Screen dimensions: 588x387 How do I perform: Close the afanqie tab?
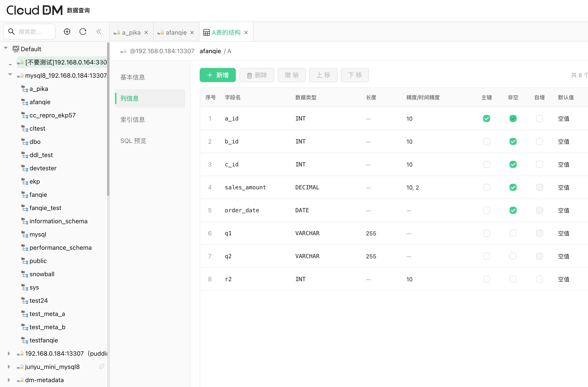point(192,33)
